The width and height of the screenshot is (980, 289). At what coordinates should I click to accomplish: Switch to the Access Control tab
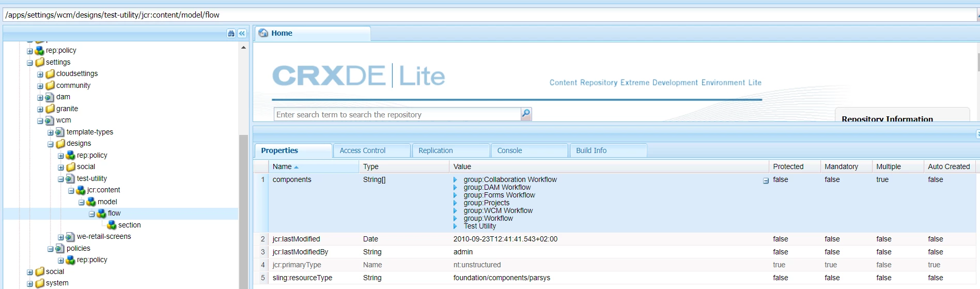[372, 150]
